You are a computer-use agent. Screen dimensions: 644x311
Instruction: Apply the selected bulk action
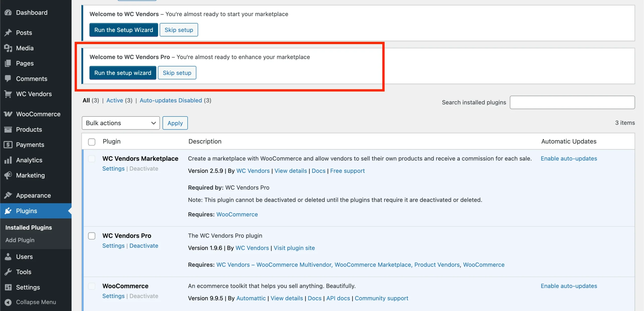pos(175,123)
